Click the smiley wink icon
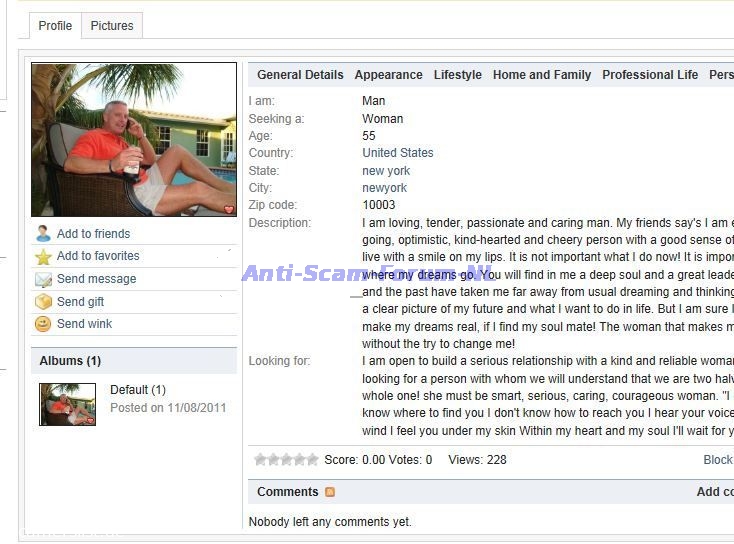This screenshot has height=544, width=734. [43, 324]
